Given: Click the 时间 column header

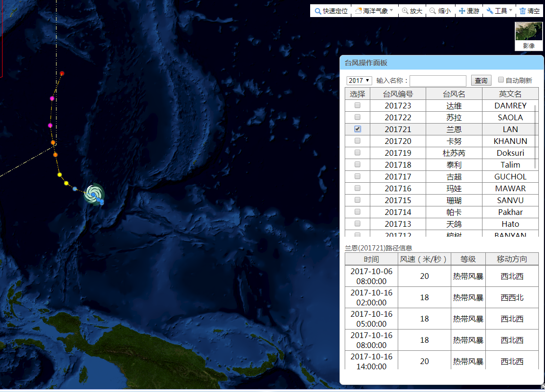Looking at the screenshot, I should 371,259.
